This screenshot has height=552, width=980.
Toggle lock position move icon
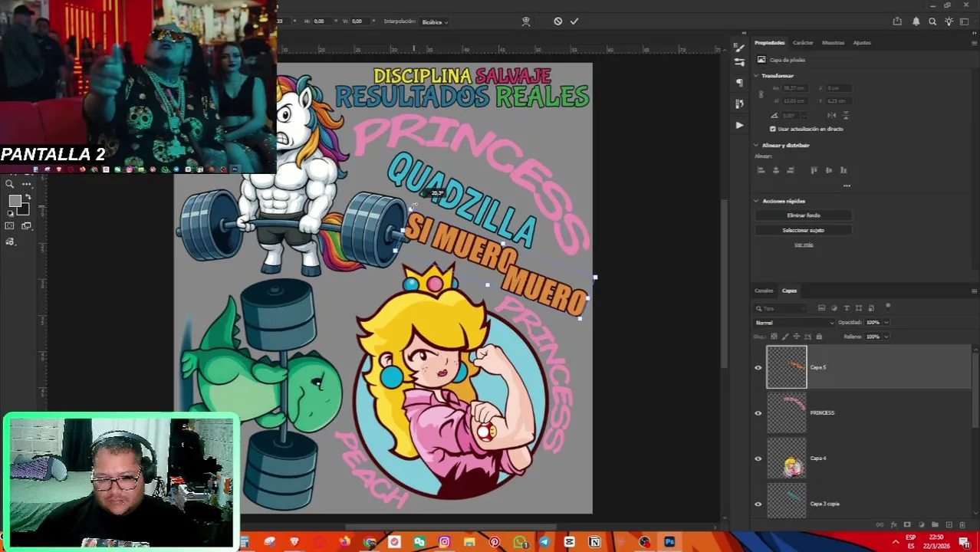point(796,337)
